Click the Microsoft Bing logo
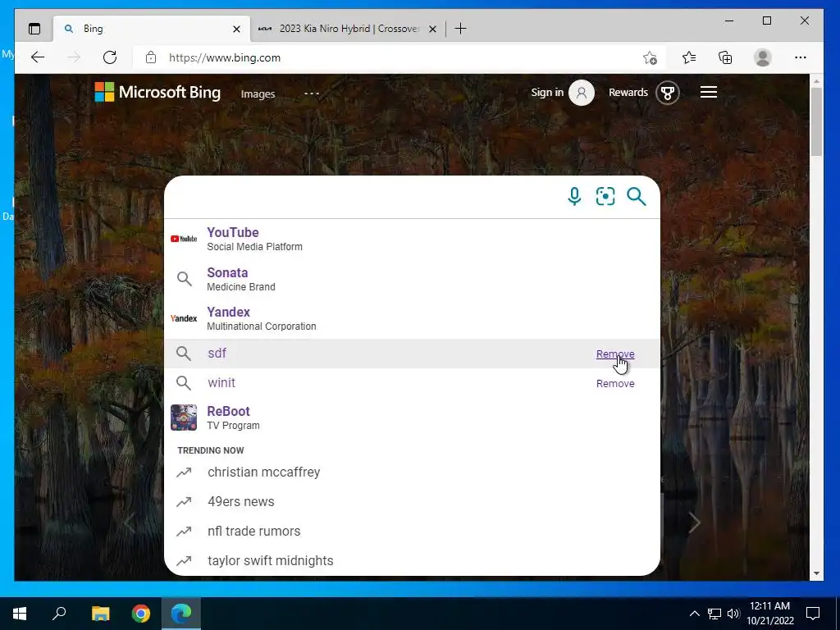Image resolution: width=840 pixels, height=630 pixels. pyautogui.click(x=157, y=92)
